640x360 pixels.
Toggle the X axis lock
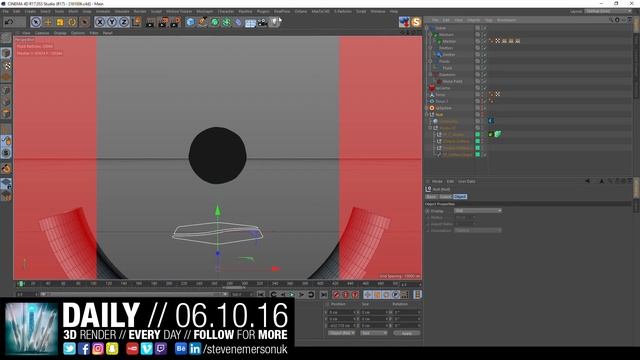click(100, 22)
